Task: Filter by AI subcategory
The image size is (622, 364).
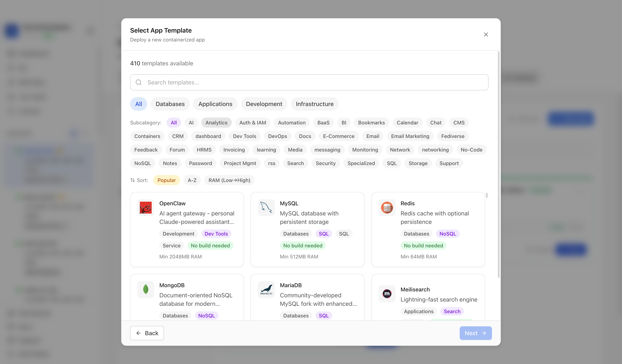Action: click(191, 123)
